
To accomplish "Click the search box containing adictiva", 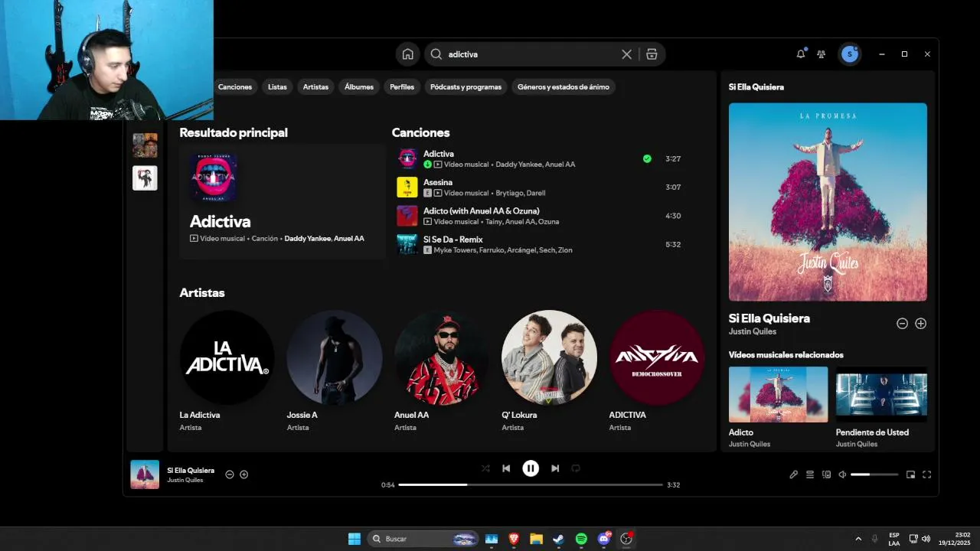I will click(532, 54).
